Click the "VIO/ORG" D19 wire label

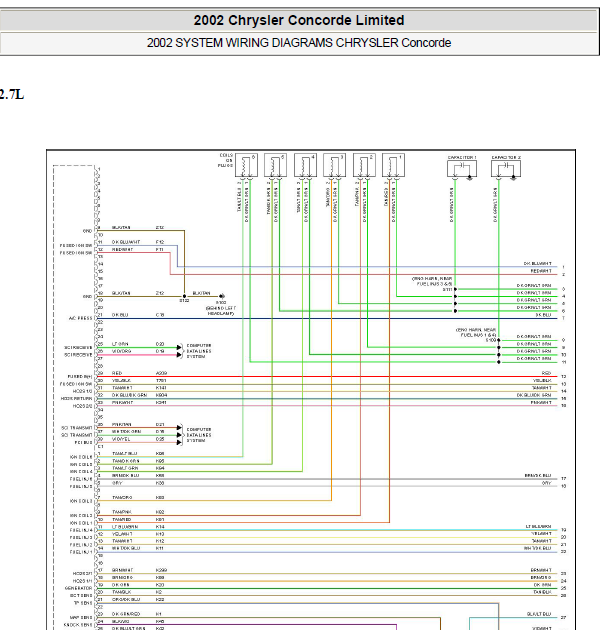click(121, 351)
